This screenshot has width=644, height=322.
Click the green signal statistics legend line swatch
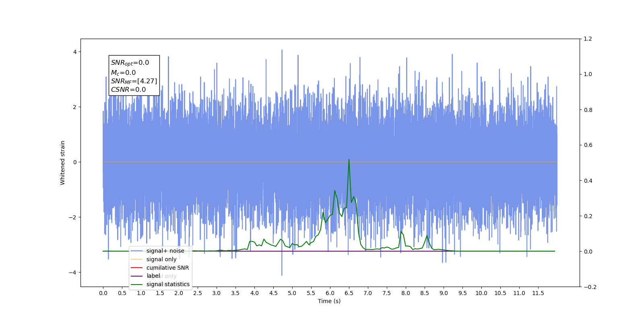click(137, 284)
